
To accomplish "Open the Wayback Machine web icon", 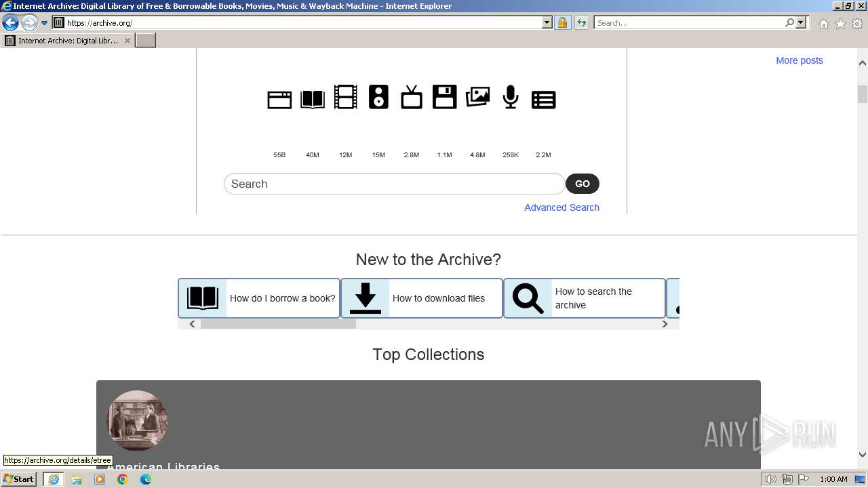I will [x=279, y=100].
